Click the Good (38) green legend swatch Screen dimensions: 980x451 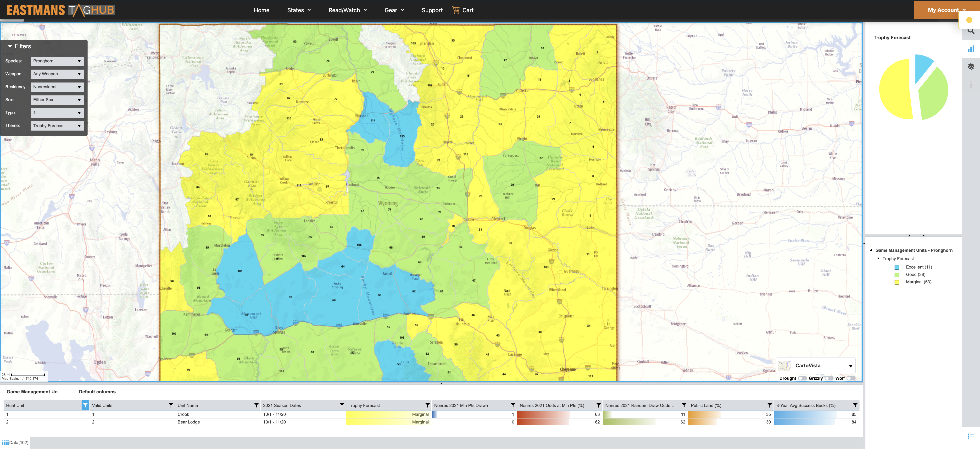pos(897,275)
